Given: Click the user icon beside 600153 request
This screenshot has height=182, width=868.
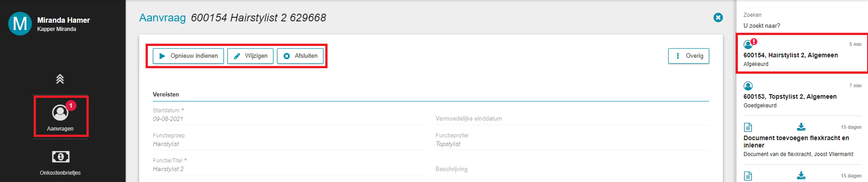Looking at the screenshot, I should tap(748, 86).
